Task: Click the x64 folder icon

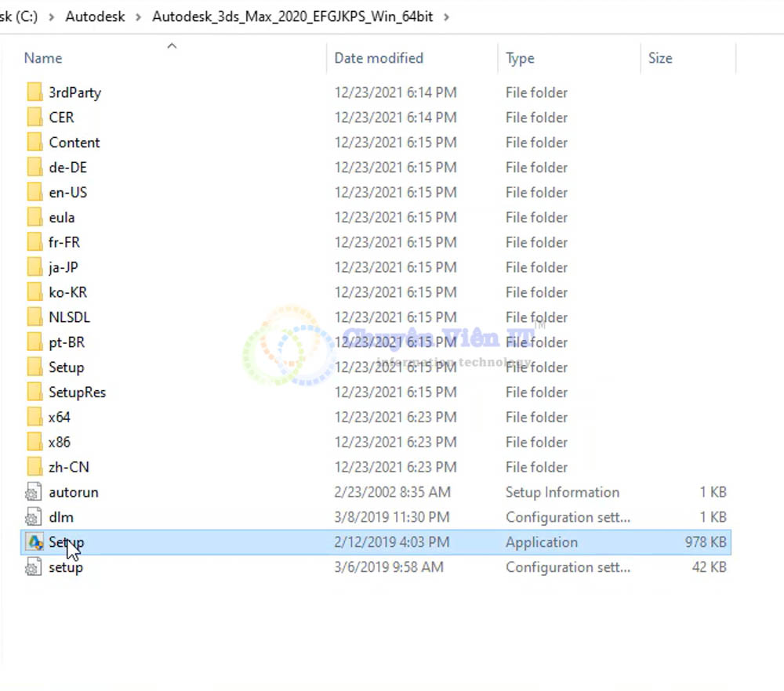Action: pos(34,417)
